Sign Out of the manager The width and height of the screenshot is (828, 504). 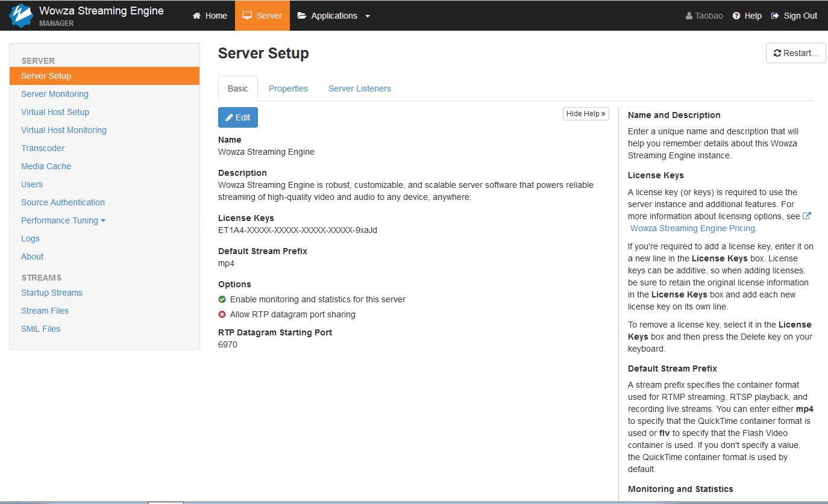794,16
